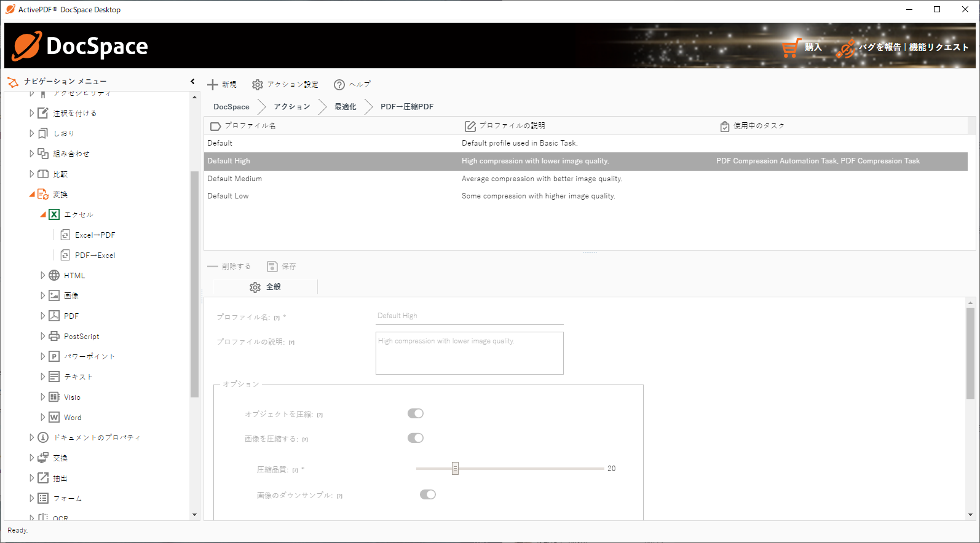980x543 pixels.
Task: Click the shopping cart purchase icon
Action: (x=791, y=47)
